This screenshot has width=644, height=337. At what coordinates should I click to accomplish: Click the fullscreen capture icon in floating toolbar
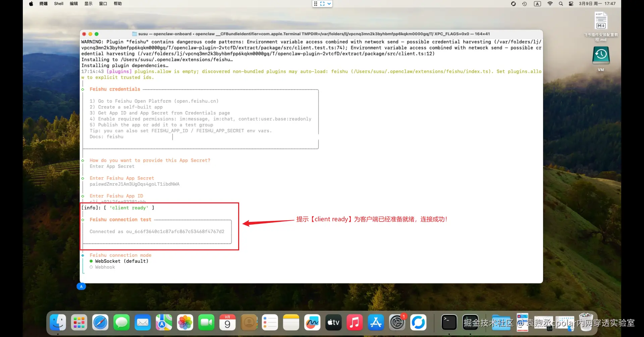pyautogui.click(x=322, y=4)
